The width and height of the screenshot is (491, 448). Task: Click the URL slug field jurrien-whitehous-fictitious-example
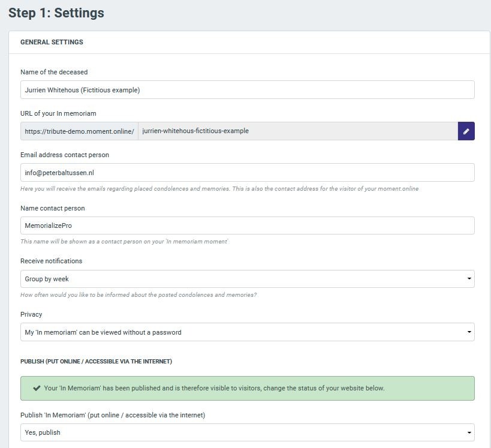pyautogui.click(x=297, y=131)
